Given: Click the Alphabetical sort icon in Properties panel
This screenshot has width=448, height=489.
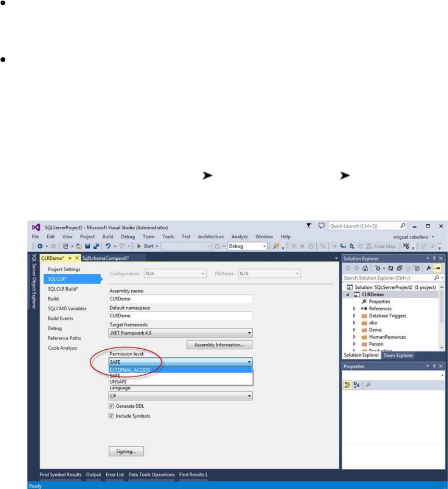Looking at the screenshot, I should pyautogui.click(x=357, y=385).
